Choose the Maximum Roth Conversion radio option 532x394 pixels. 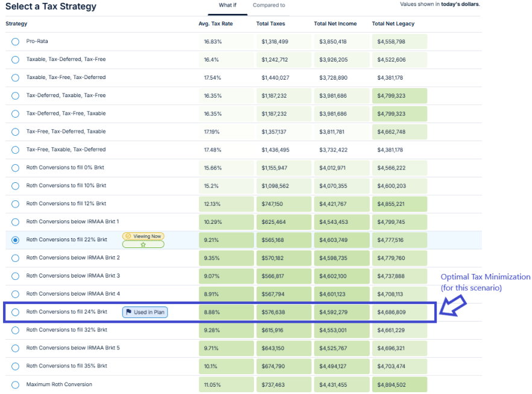[x=15, y=384]
